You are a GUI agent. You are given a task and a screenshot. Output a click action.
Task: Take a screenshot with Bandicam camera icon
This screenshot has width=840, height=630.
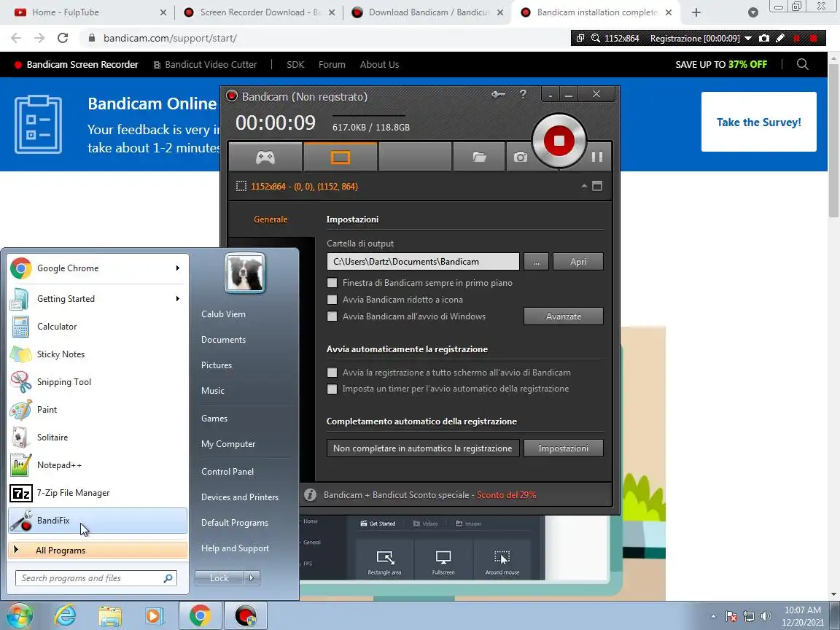pyautogui.click(x=520, y=157)
